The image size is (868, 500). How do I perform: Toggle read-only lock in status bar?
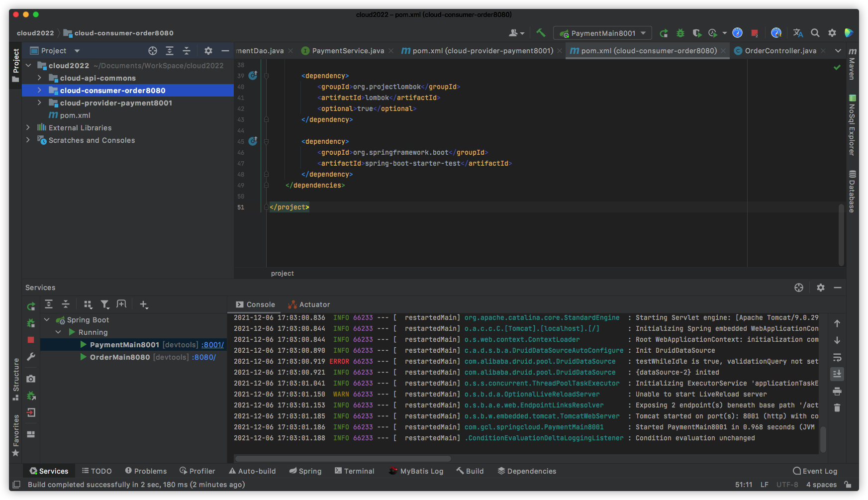848,485
